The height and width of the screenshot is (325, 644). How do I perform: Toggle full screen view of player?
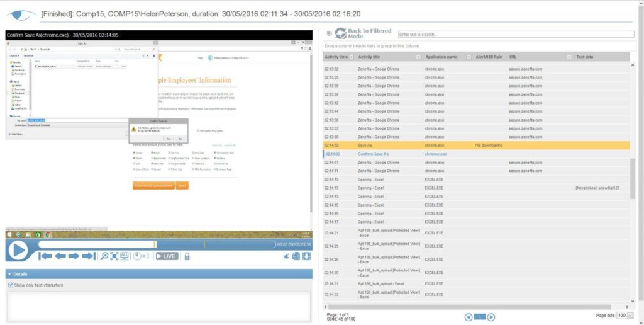tap(114, 256)
